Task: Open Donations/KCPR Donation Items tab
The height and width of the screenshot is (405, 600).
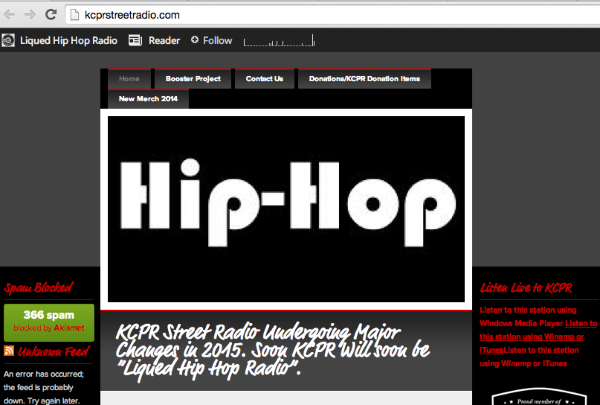Action: 364,78
